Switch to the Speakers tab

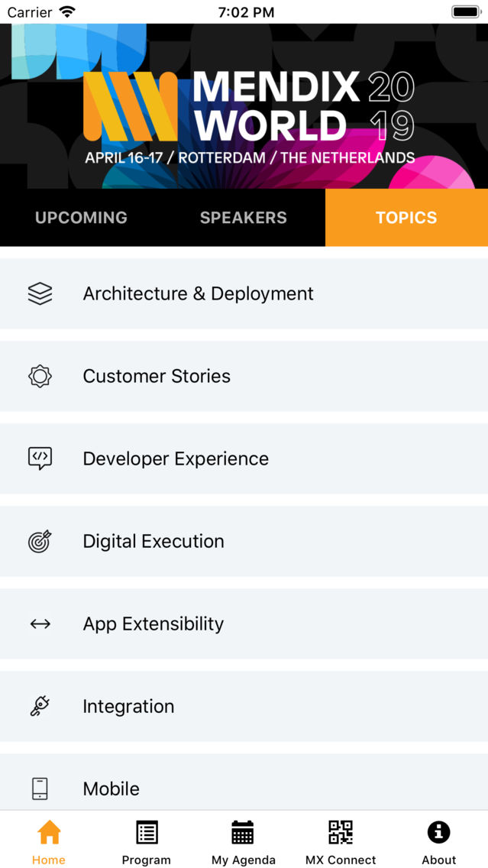244,218
